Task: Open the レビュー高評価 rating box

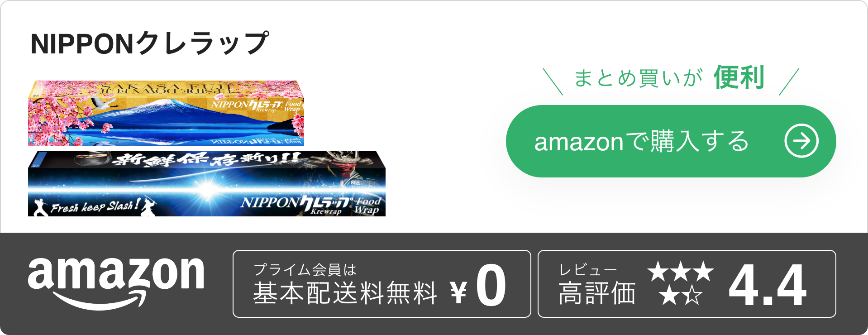Action: click(x=687, y=284)
